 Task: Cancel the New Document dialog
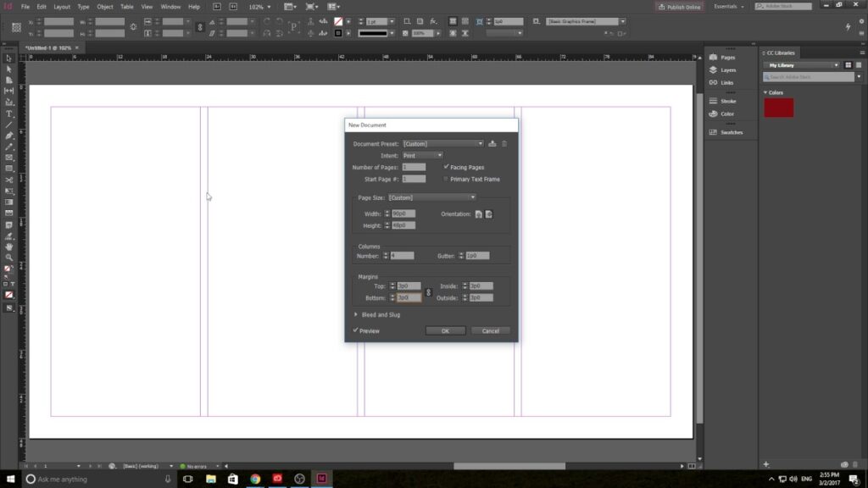[x=490, y=330]
